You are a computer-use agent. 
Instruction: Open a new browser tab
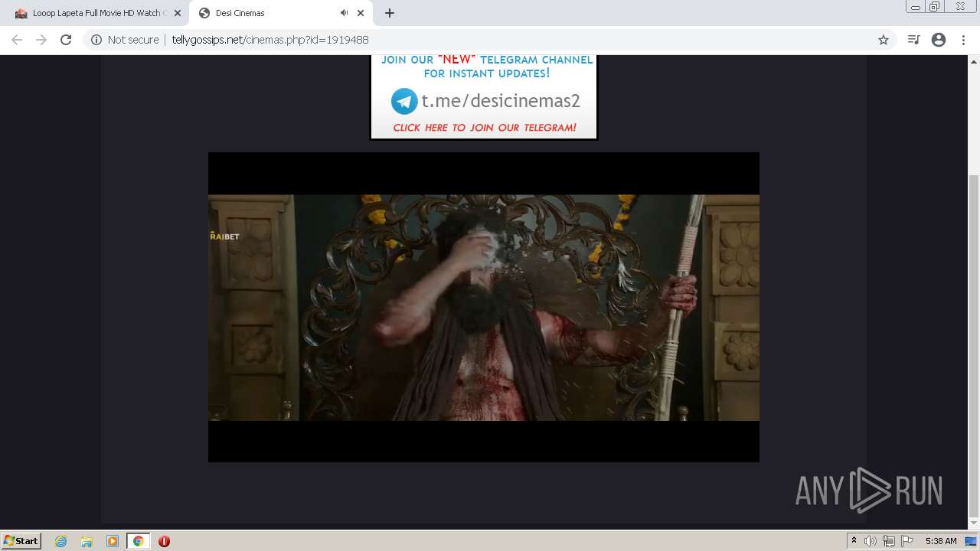point(390,13)
